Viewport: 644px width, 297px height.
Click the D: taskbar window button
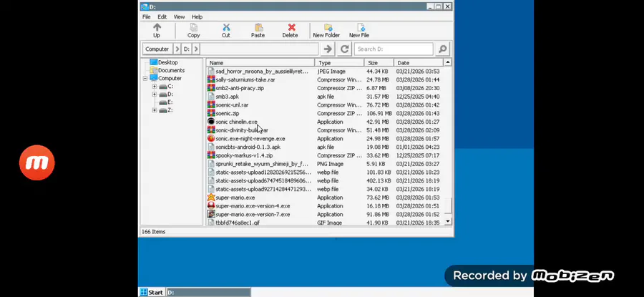(208, 292)
